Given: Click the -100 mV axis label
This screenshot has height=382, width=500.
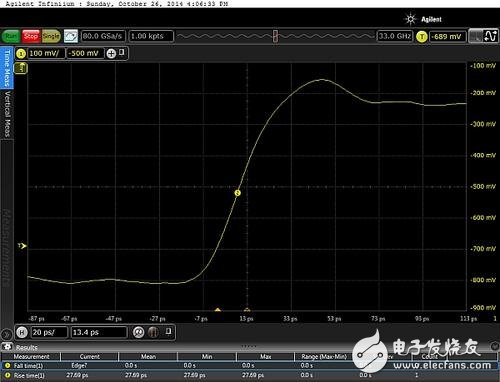Looking at the screenshot, I should click(x=483, y=66).
